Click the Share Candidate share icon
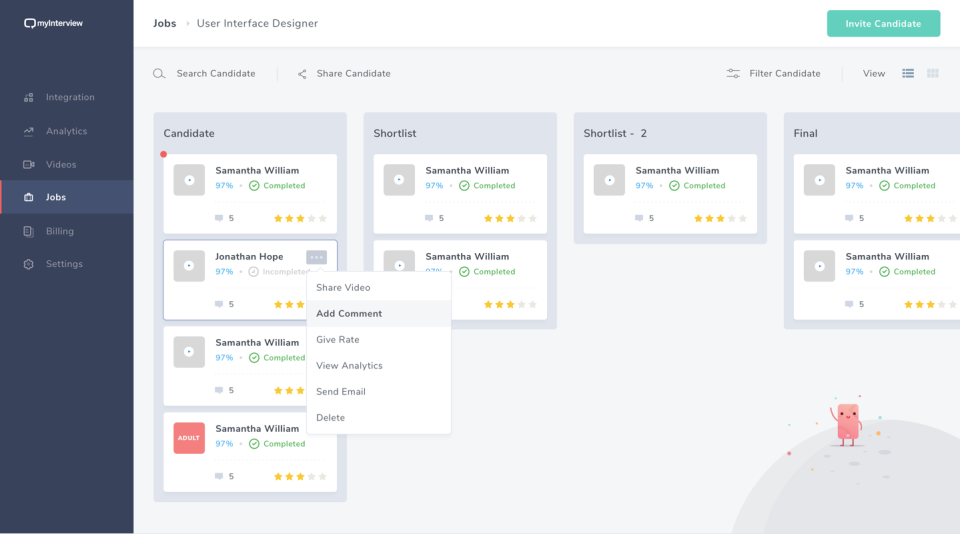The image size is (960, 534). pos(302,74)
